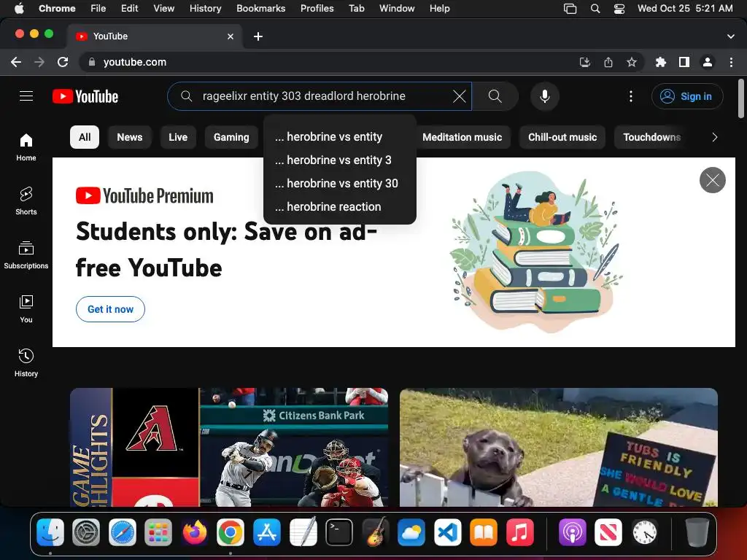Open History in the sidebar
This screenshot has width=747, height=560.
(26, 363)
